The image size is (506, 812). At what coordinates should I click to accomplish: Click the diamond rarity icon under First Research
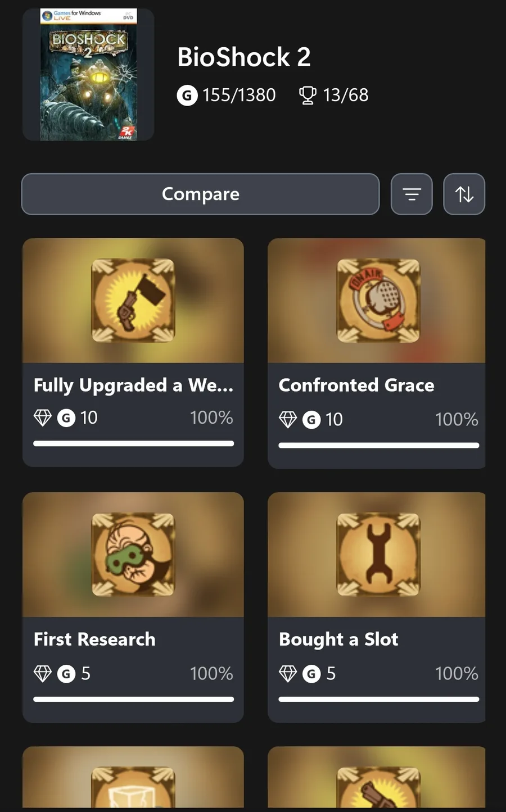pyautogui.click(x=43, y=673)
